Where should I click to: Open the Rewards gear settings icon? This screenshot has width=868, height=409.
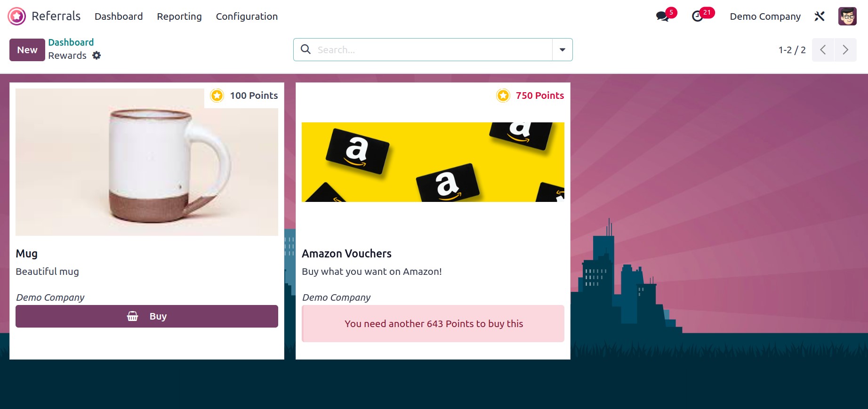96,56
